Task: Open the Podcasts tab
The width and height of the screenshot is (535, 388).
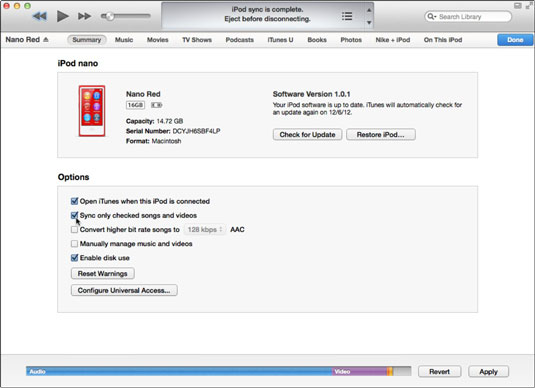Action: [x=240, y=40]
